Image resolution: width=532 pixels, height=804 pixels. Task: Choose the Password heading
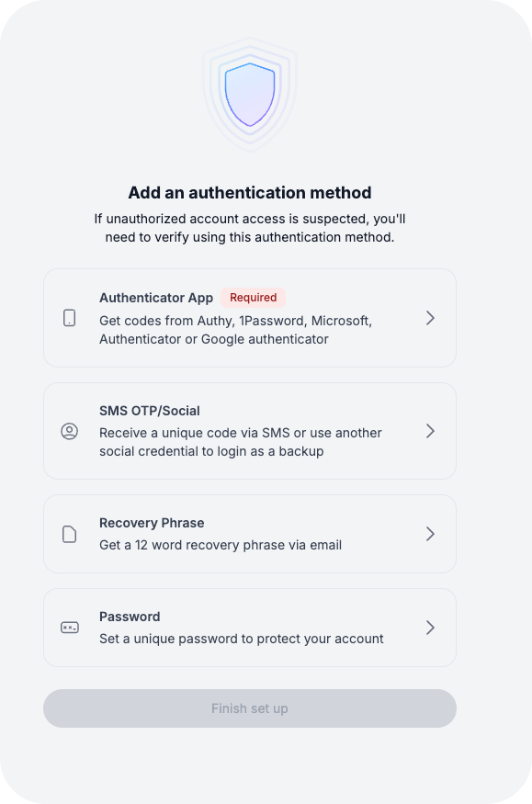click(130, 617)
